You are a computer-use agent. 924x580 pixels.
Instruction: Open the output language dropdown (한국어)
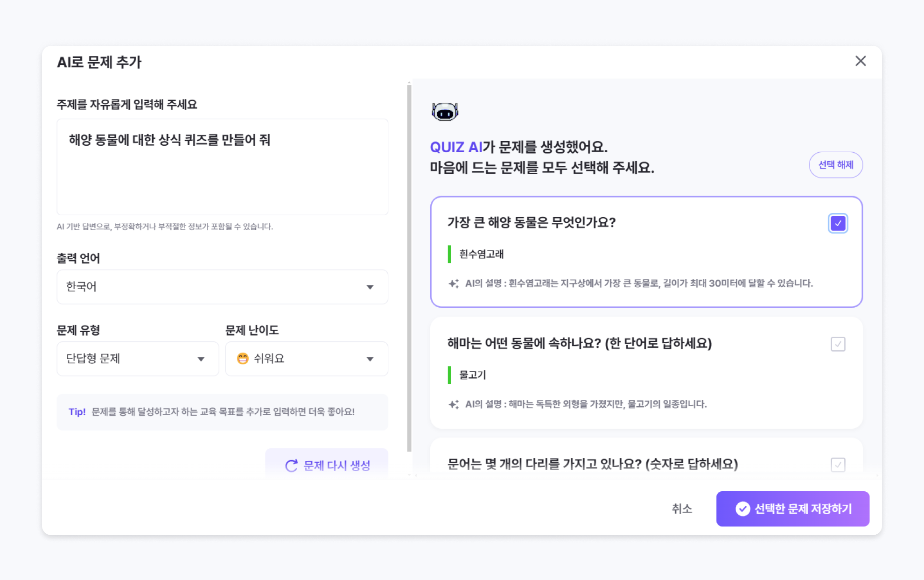pyautogui.click(x=222, y=287)
